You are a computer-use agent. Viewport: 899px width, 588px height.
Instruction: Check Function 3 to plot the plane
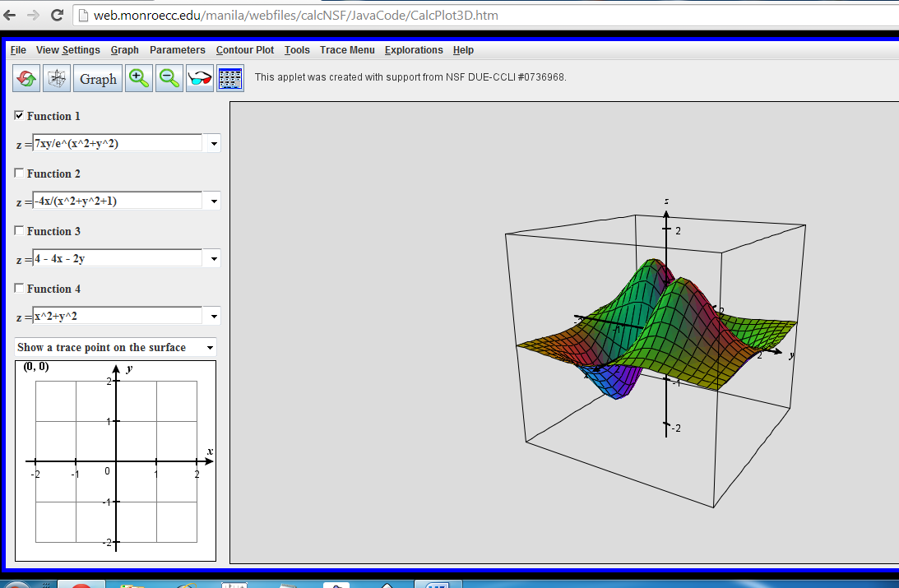(19, 231)
